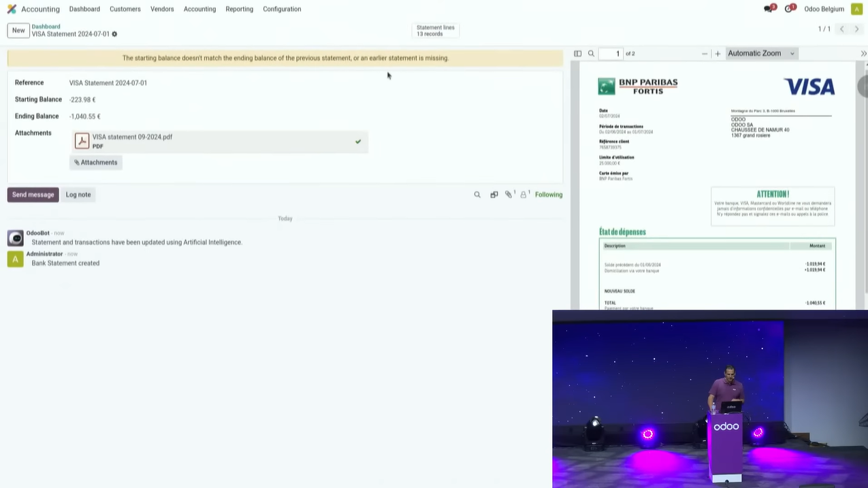Go to next record arrow
The image size is (868, 488).
click(856, 29)
